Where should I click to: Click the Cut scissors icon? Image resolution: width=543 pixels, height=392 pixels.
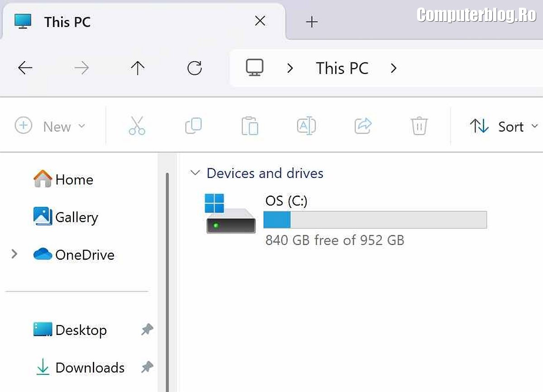137,126
